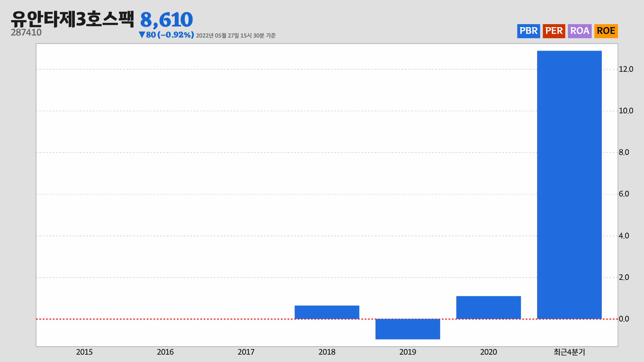
Task: Switch to the PER metric
Action: pos(554,31)
